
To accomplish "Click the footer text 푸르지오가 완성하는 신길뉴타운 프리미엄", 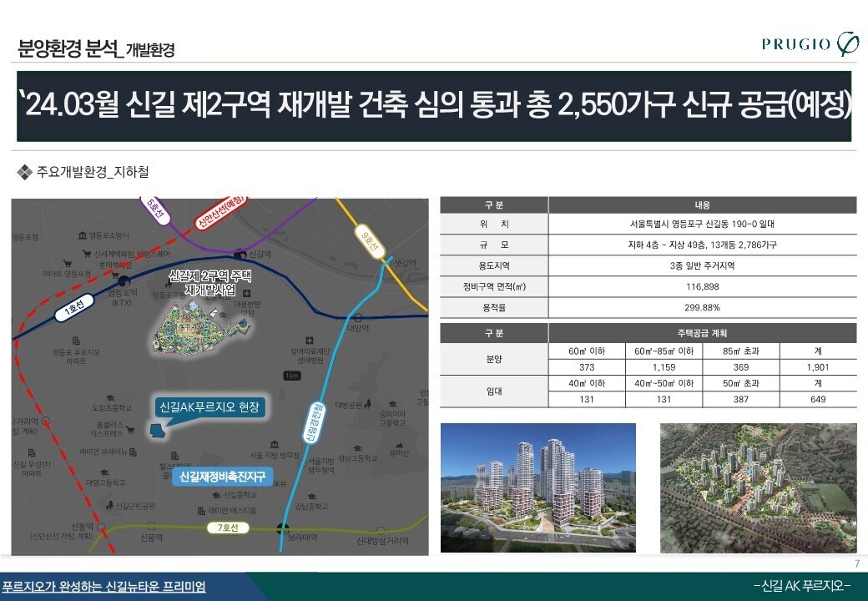I will point(103,587).
